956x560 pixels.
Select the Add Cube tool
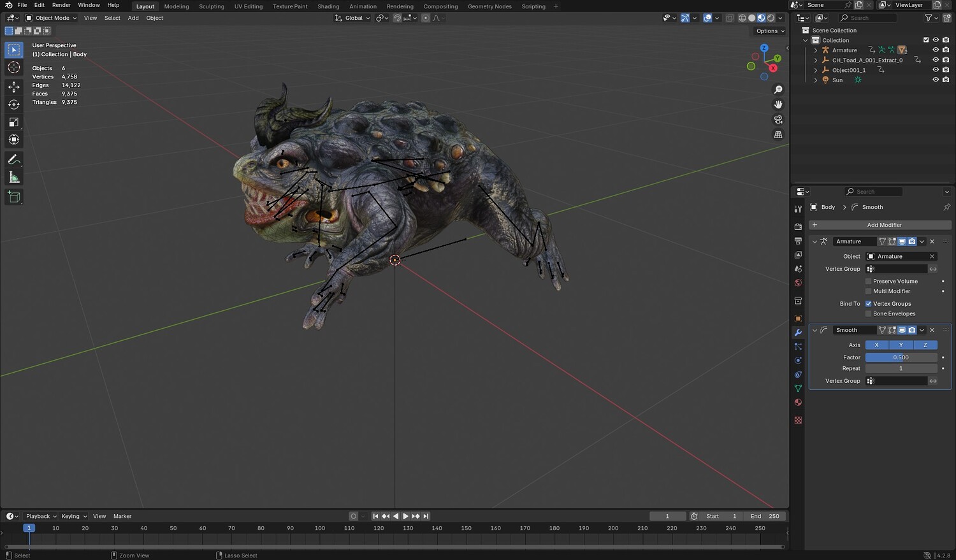[14, 197]
